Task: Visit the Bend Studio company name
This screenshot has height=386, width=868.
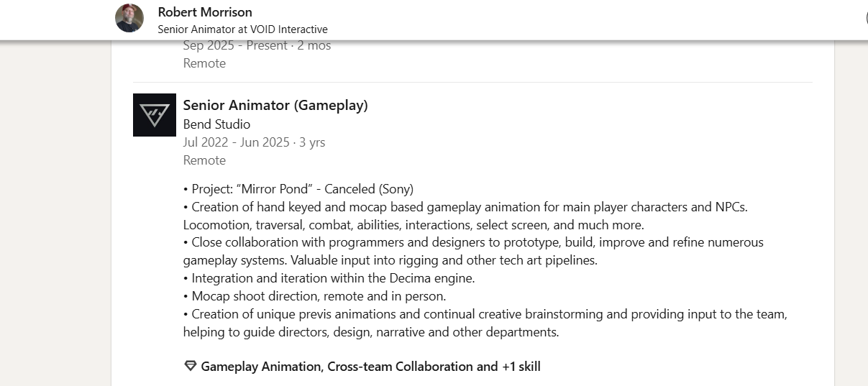Action: (216, 124)
